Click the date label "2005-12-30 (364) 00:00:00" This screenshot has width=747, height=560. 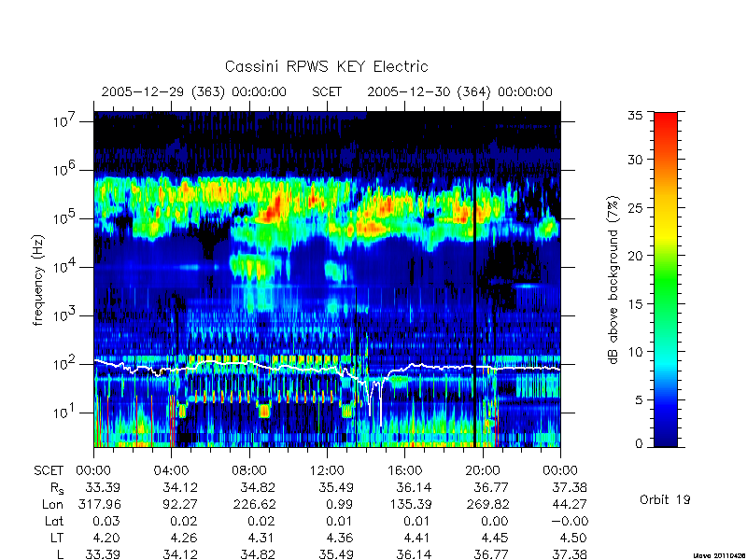pyautogui.click(x=459, y=91)
